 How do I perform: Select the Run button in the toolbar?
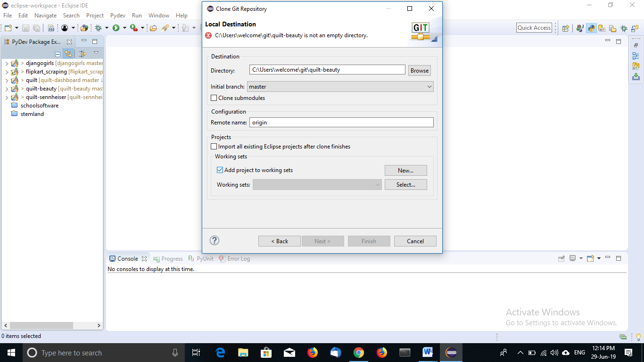pos(116,28)
